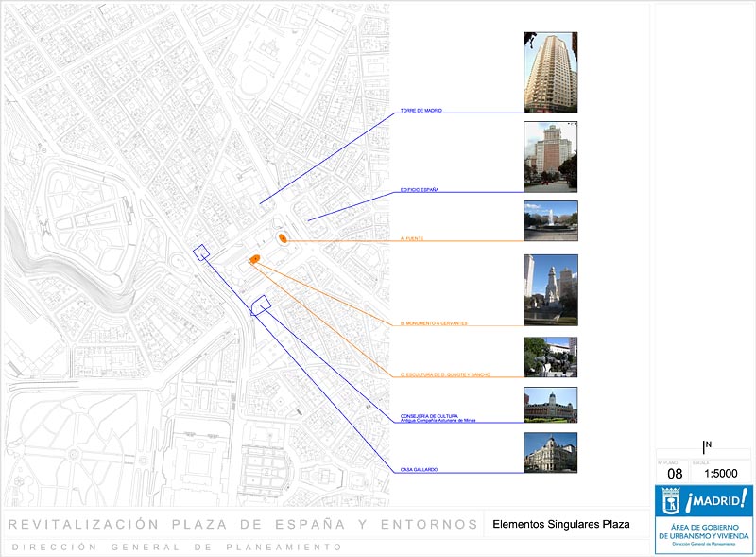Select the EDIFICIO ESPAÑA label
Image resolution: width=756 pixels, height=557 pixels.
[420, 191]
